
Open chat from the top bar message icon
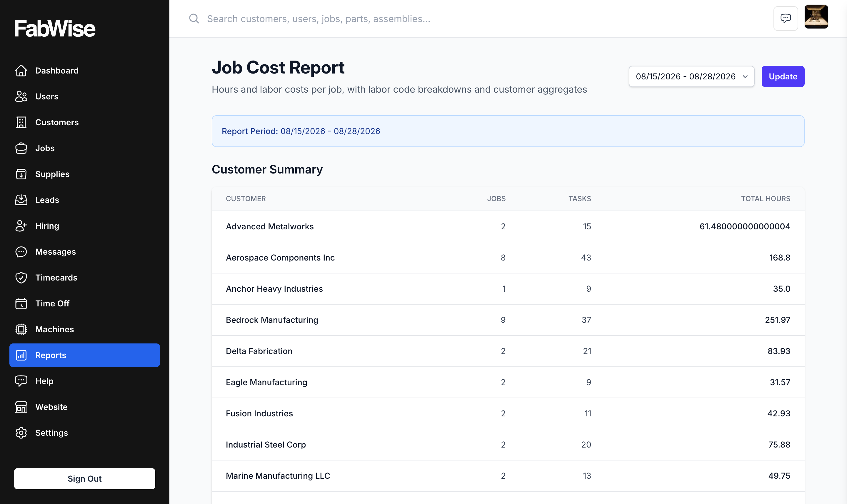786,18
